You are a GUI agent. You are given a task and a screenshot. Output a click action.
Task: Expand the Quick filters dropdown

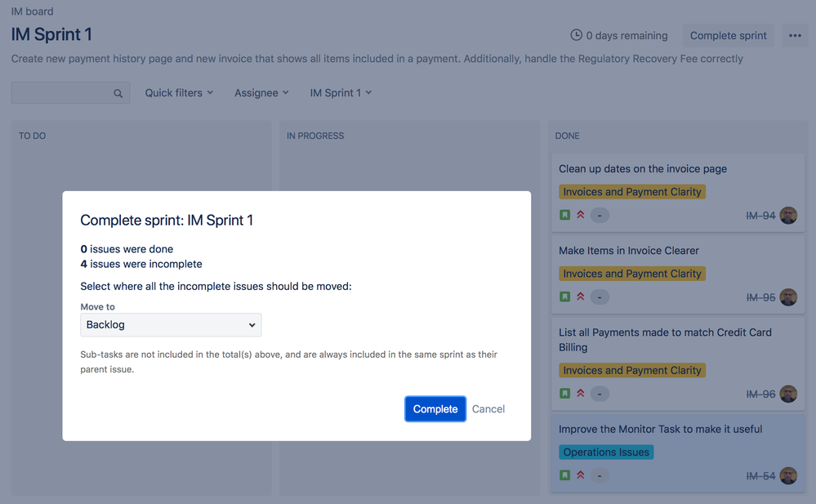point(179,92)
